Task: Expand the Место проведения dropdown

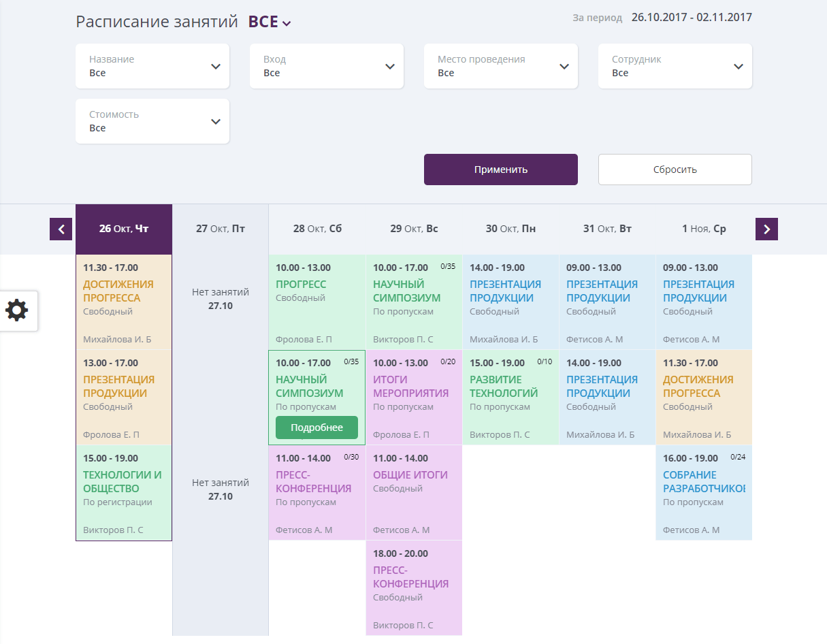Action: click(501, 66)
